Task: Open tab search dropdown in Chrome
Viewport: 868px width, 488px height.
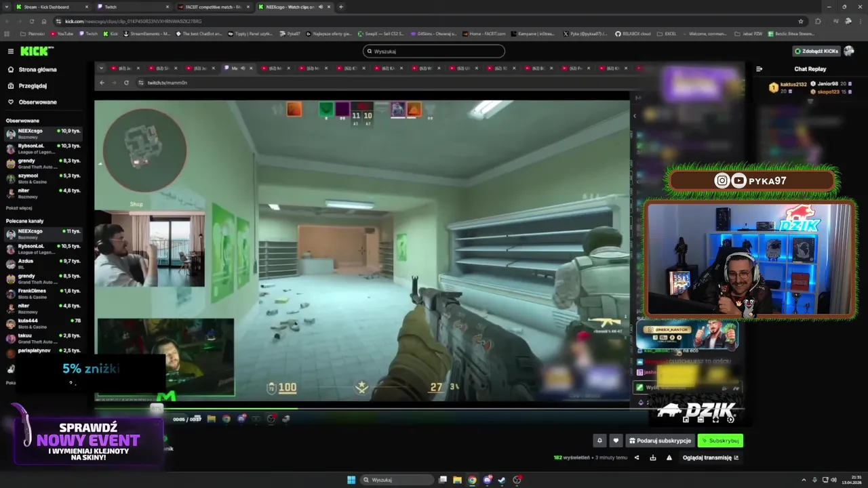Action: pos(7,7)
